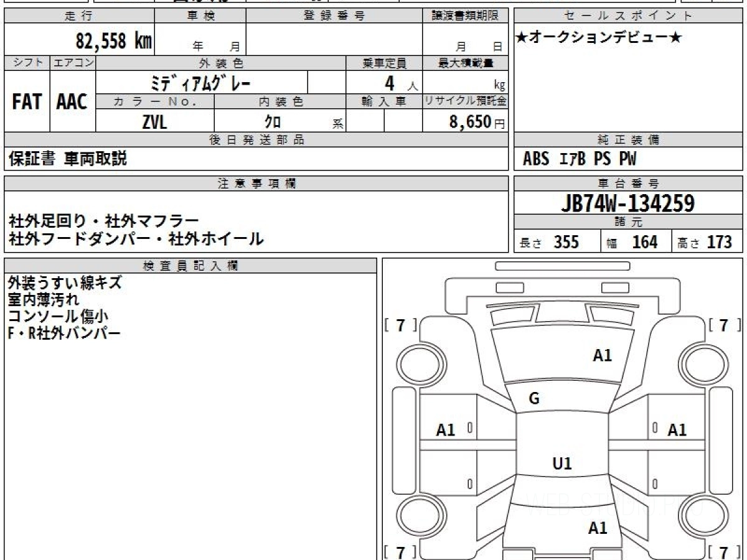The height and width of the screenshot is (560, 747).
Task: Click the カラーNo. label
Action: tap(156, 101)
